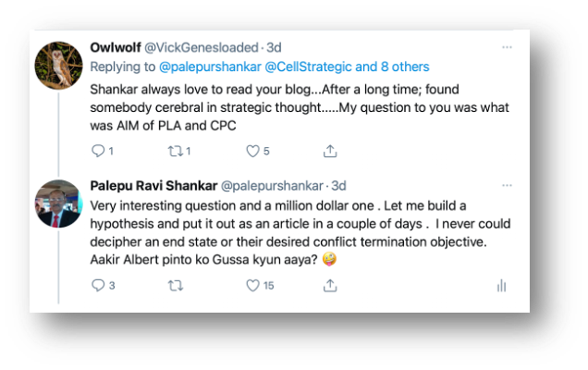Like Palepu Ravi Shankar's tweet
Viewport: 588px width, 370px height.
[252, 286]
